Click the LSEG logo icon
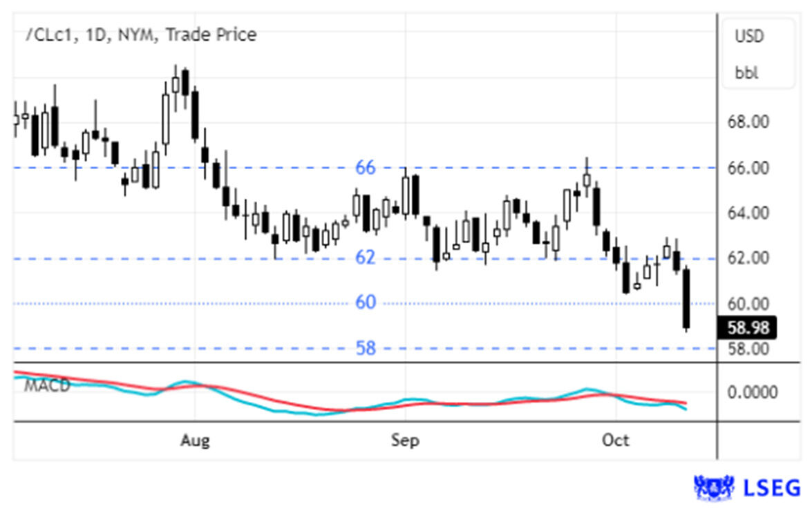 coord(714,487)
